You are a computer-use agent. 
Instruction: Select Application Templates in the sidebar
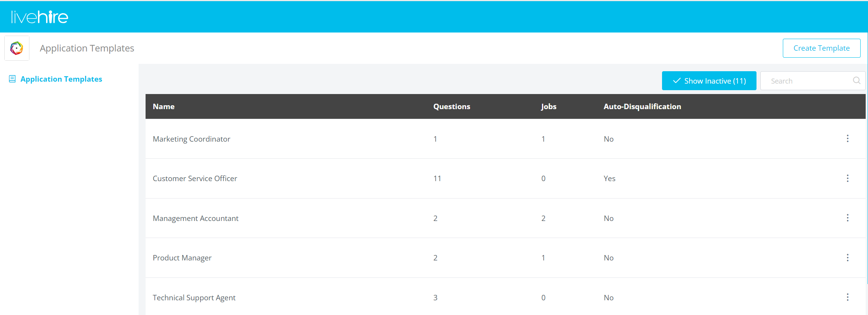click(x=61, y=79)
